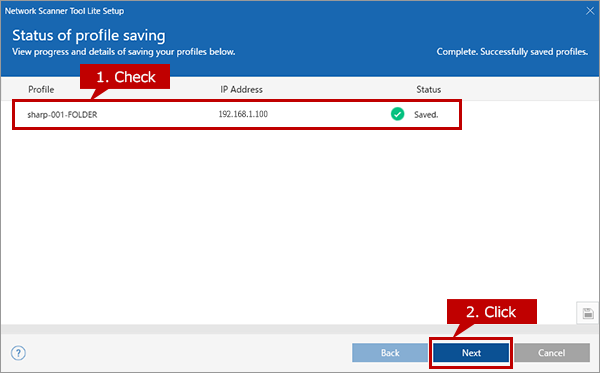Click the Back button
600x373 pixels.
[x=390, y=352]
